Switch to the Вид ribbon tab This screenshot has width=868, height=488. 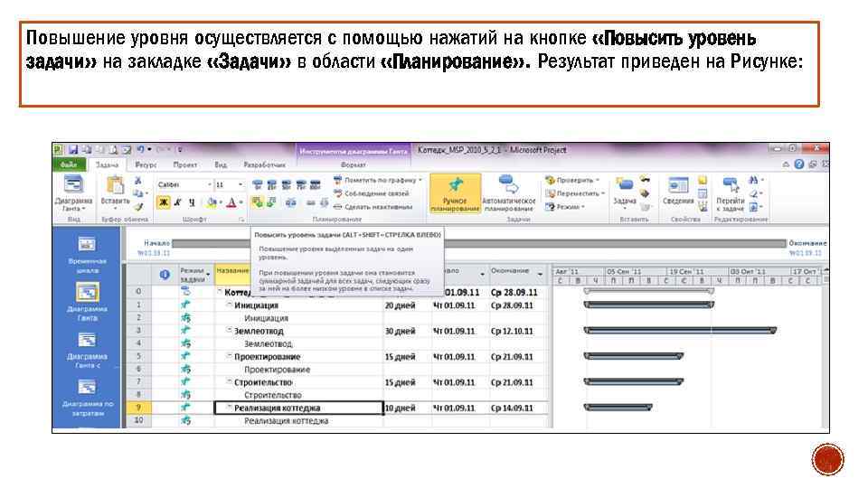pos(221,164)
